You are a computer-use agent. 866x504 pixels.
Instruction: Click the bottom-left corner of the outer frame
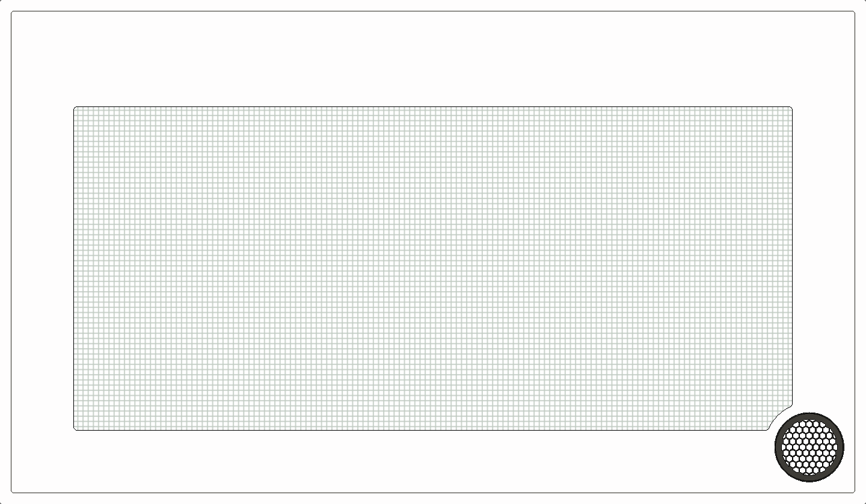click(x=13, y=491)
